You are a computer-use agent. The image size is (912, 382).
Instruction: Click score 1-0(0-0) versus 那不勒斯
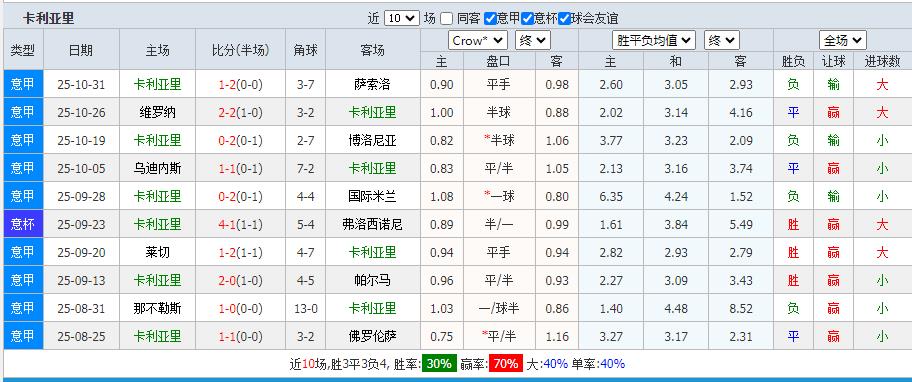pos(240,308)
